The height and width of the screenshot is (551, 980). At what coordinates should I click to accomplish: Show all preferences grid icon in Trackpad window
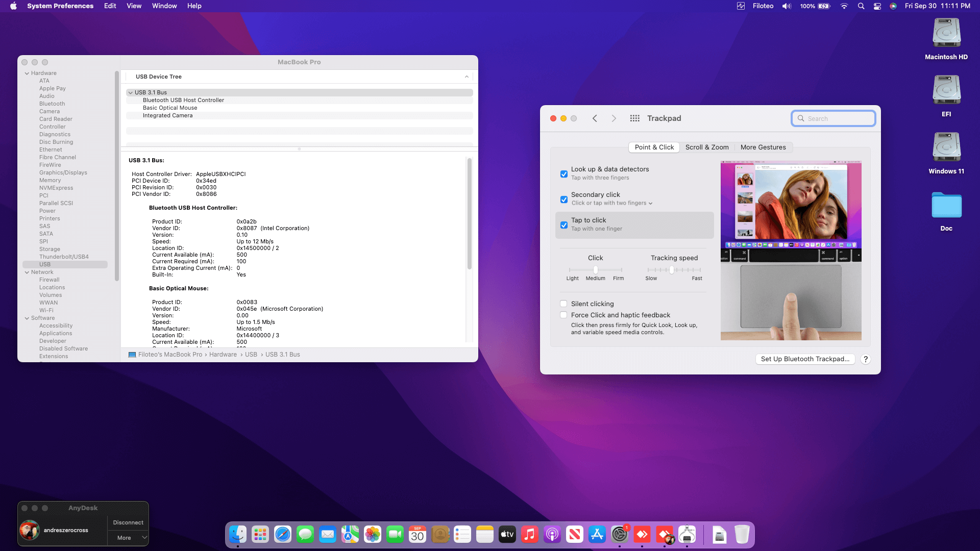coord(634,118)
